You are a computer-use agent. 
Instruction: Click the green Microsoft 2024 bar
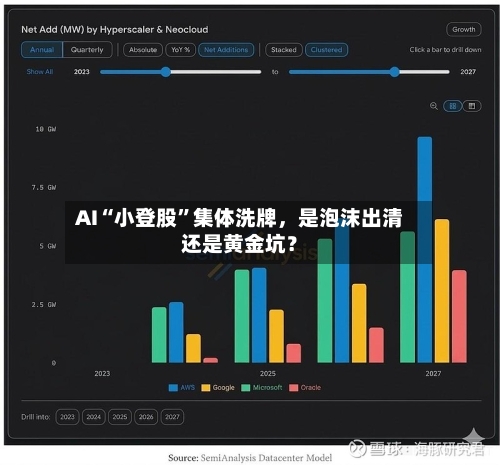[x=159, y=335]
